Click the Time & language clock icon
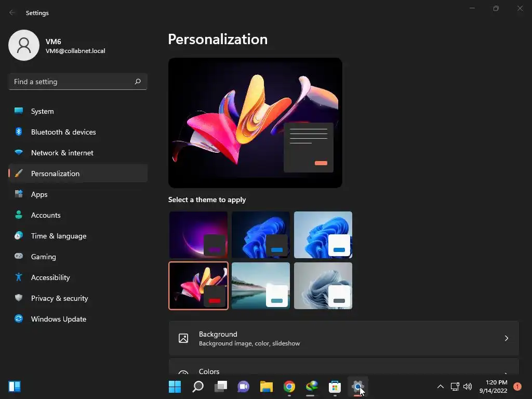Image resolution: width=532 pixels, height=399 pixels. (x=19, y=235)
